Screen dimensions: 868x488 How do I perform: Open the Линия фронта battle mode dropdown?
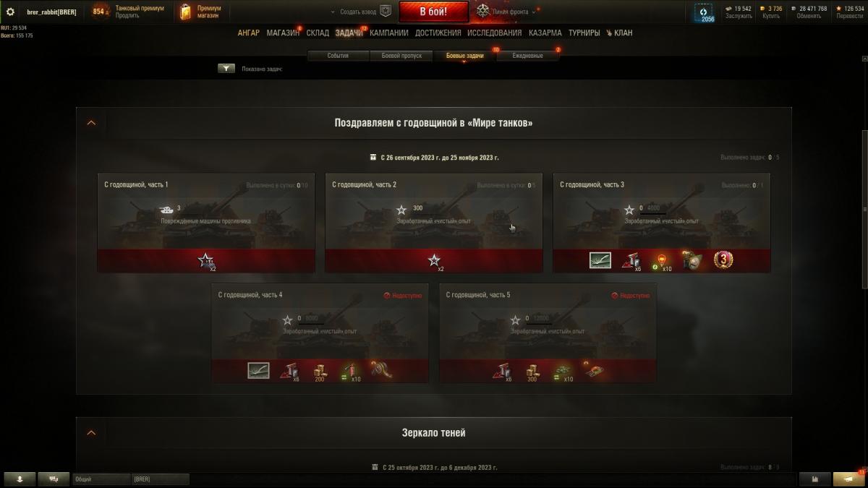(x=506, y=12)
